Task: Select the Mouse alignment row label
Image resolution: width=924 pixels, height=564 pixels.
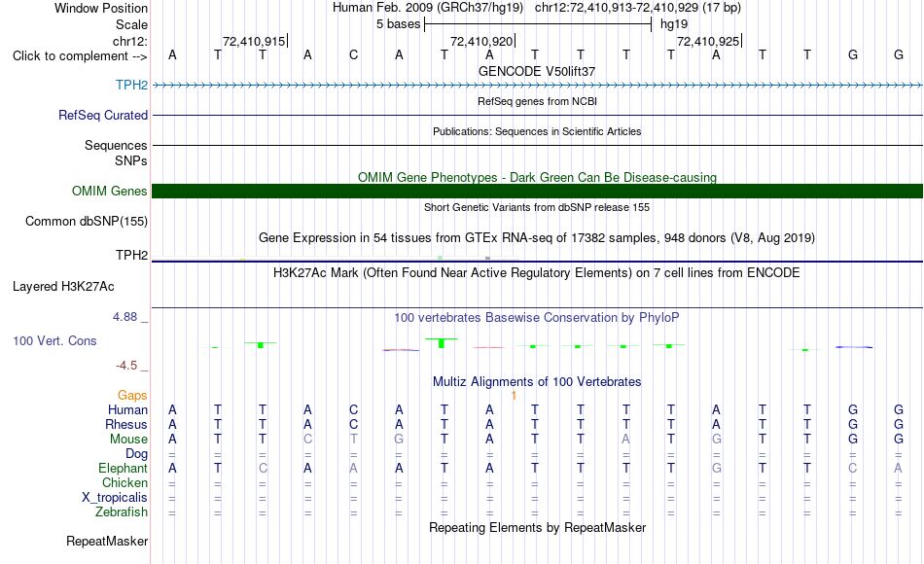Action: [x=128, y=440]
